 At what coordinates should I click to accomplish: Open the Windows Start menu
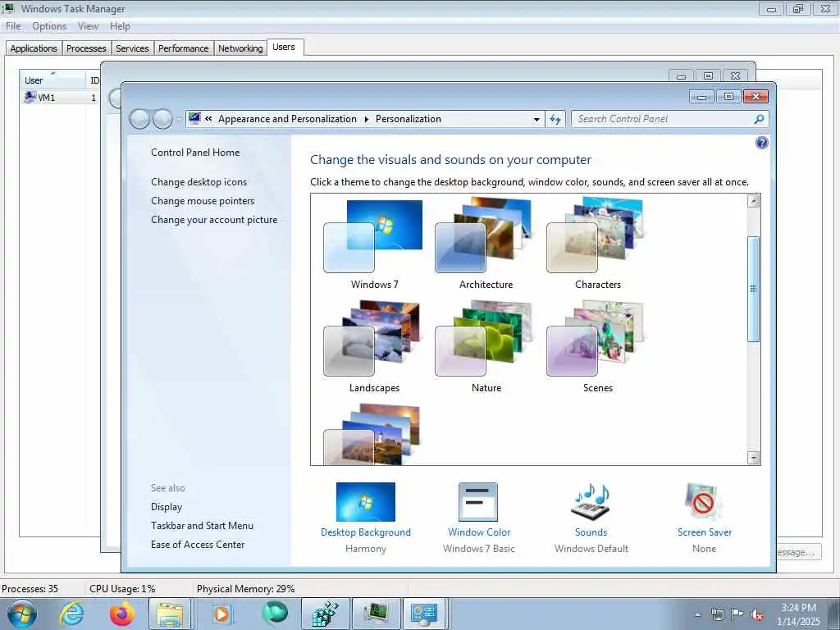22,614
